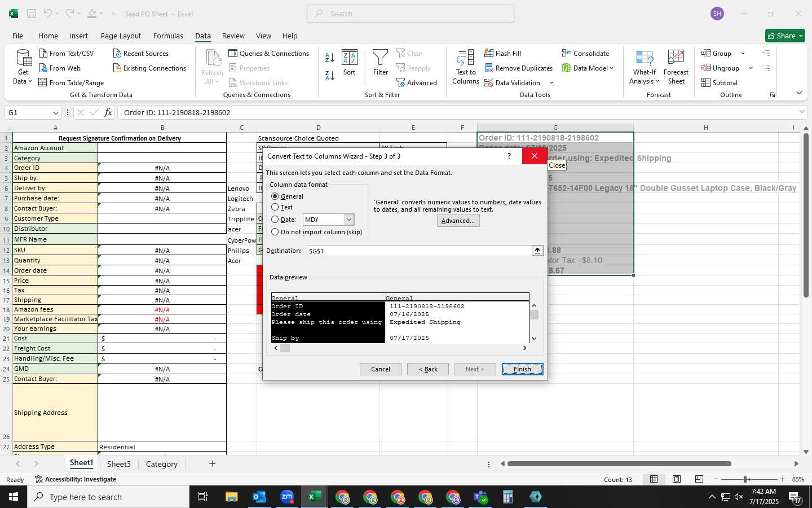
Task: Click From Table/Range icon
Action: [43, 82]
